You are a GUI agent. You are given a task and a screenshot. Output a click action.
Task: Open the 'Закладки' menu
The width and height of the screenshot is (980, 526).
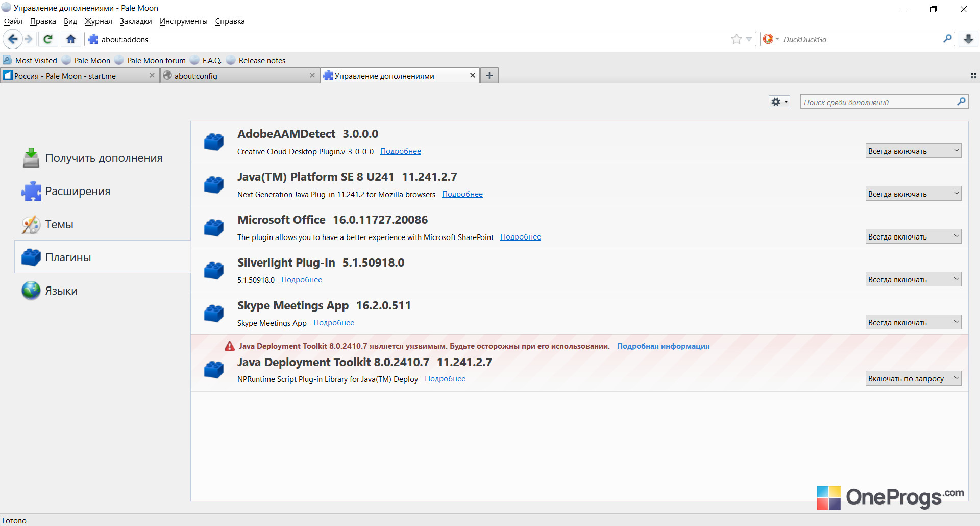pyautogui.click(x=136, y=21)
